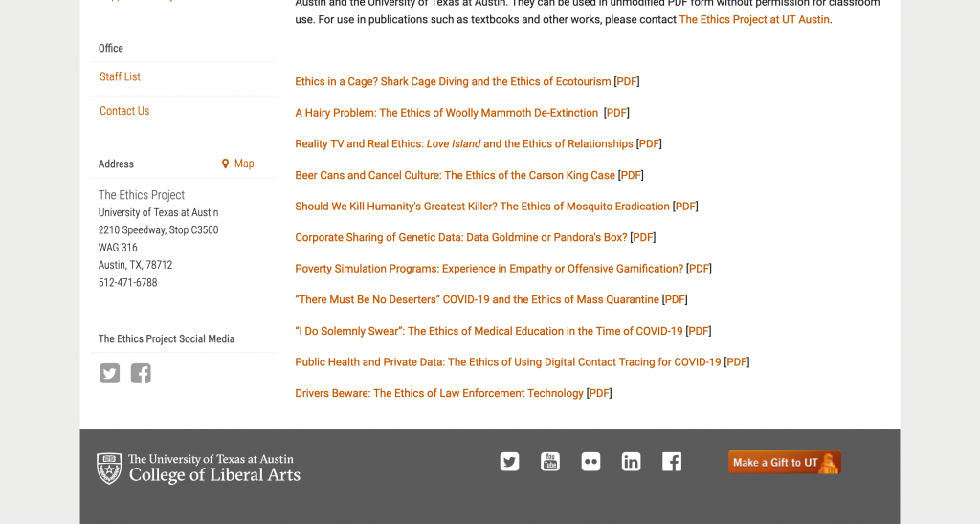This screenshot has height=524, width=980.
Task: Open the footer LinkedIn icon
Action: (x=632, y=462)
